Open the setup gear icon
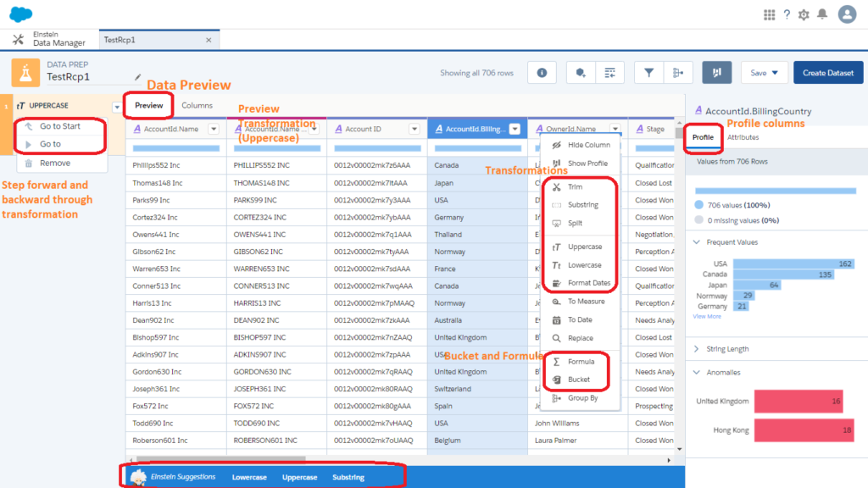This screenshot has width=868, height=488. pos(804,15)
